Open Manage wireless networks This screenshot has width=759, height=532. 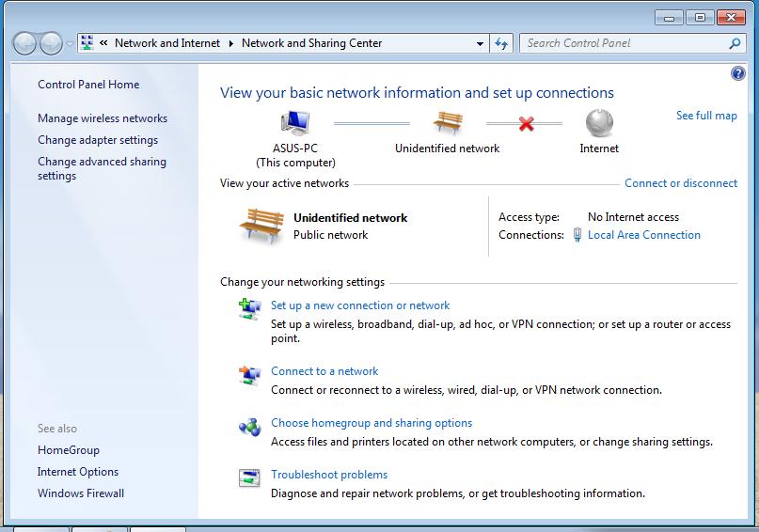click(x=103, y=118)
